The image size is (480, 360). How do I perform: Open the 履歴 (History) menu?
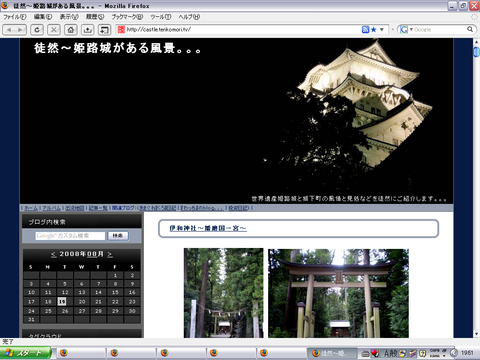pyautogui.click(x=95, y=17)
